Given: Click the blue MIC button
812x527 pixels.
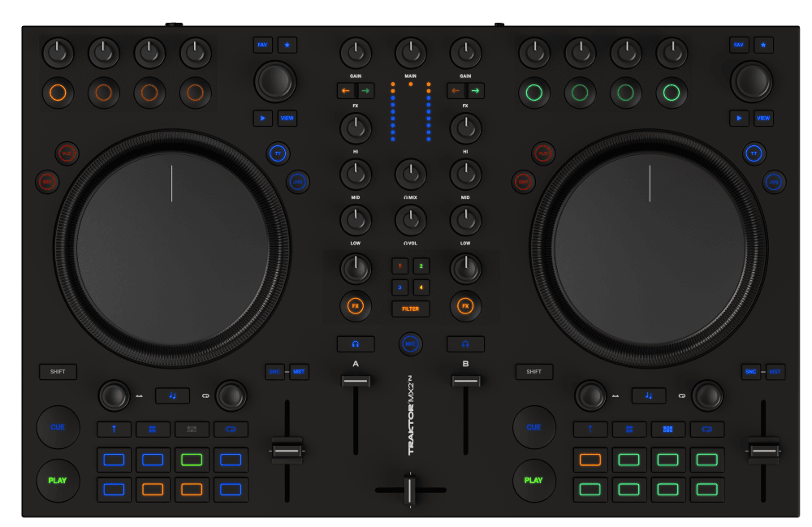Looking at the screenshot, I should click(410, 343).
